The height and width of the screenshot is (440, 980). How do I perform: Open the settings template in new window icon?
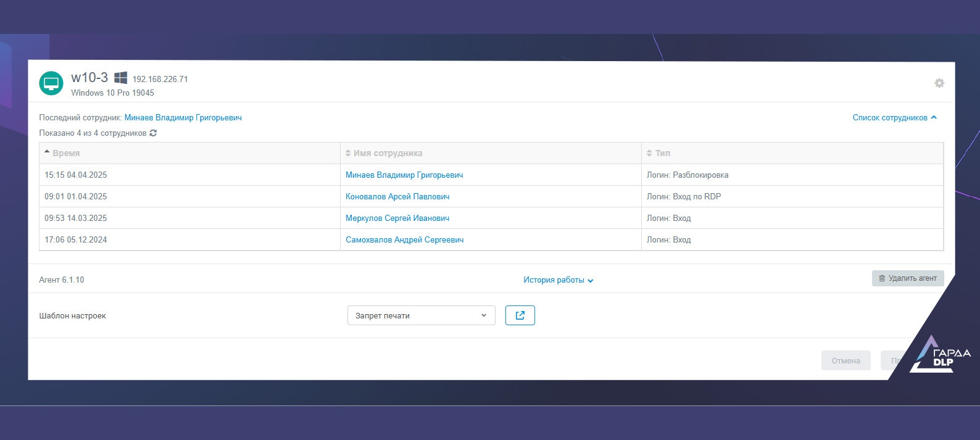520,315
